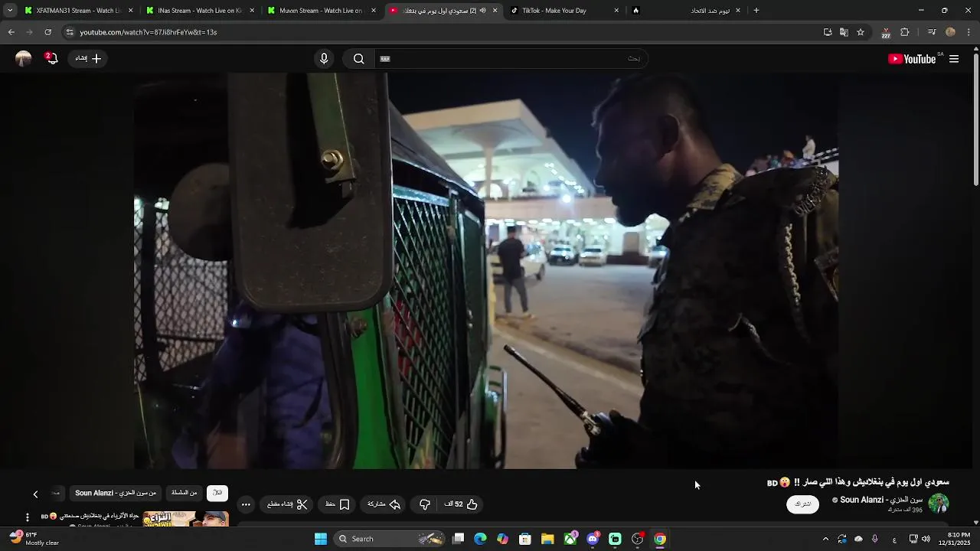980x551 pixels.
Task: Open YouTube notifications bell
Action: pyautogui.click(x=51, y=59)
